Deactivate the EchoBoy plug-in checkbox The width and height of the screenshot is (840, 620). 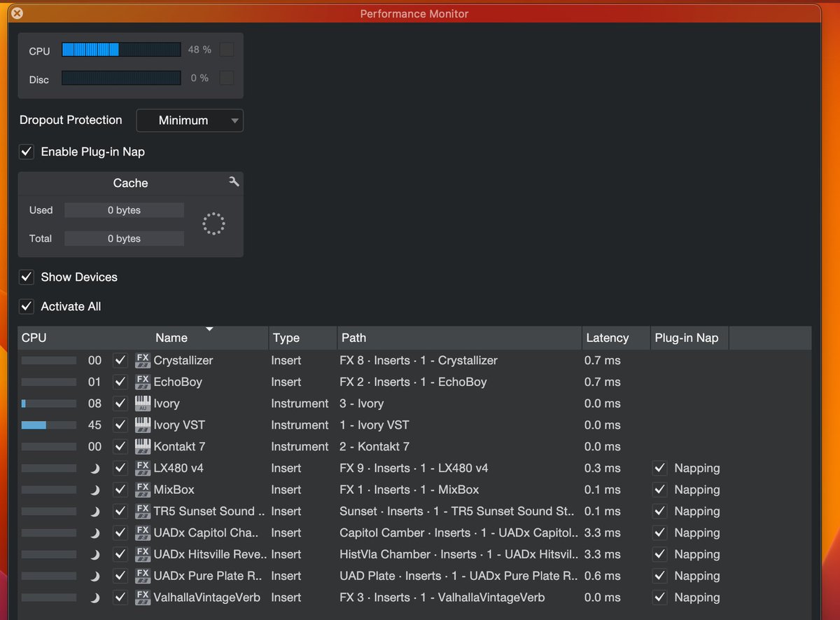(x=120, y=382)
